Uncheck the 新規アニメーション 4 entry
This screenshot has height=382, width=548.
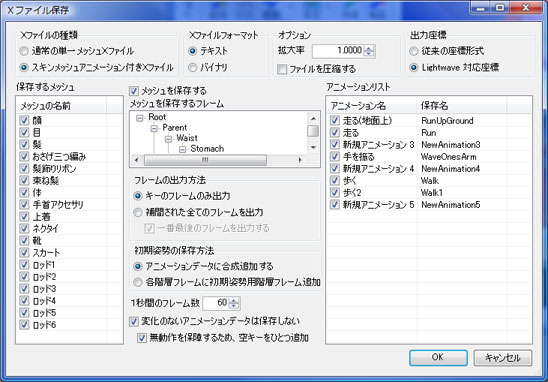click(x=334, y=168)
